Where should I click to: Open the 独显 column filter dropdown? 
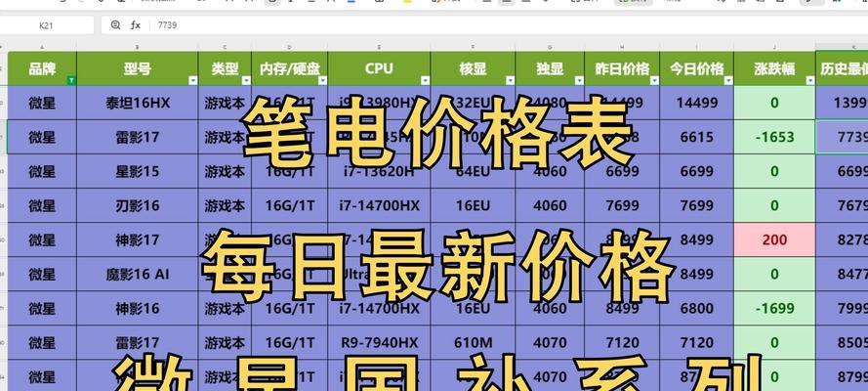coord(579,81)
